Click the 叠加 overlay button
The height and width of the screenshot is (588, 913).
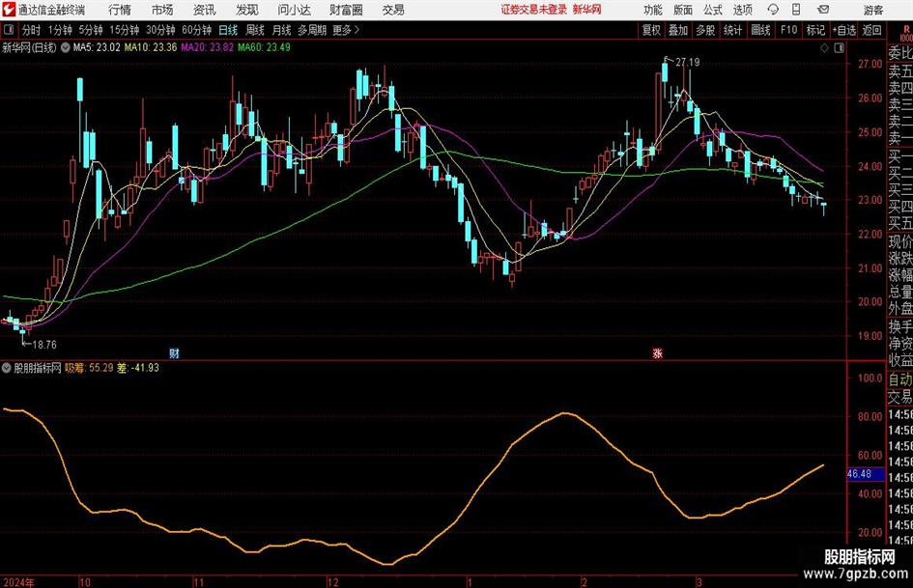click(678, 30)
